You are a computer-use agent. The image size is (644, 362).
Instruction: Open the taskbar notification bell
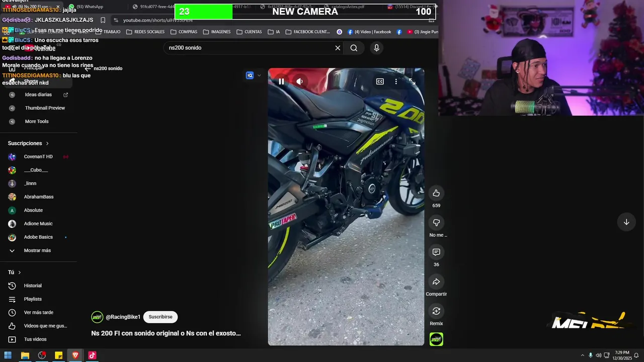coord(636,355)
